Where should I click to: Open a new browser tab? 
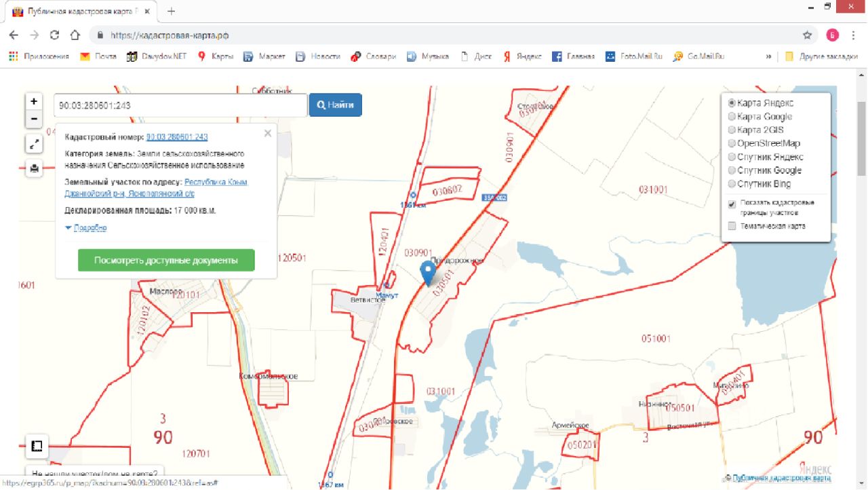click(171, 11)
